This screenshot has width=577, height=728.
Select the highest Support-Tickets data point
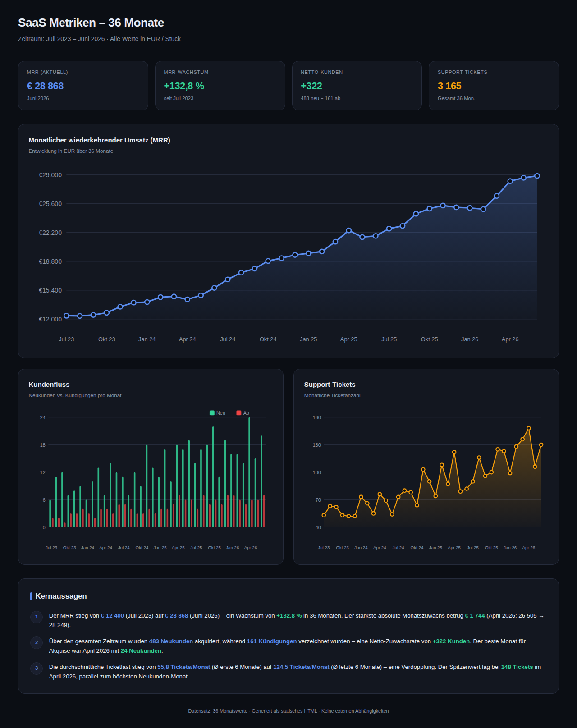(x=529, y=428)
